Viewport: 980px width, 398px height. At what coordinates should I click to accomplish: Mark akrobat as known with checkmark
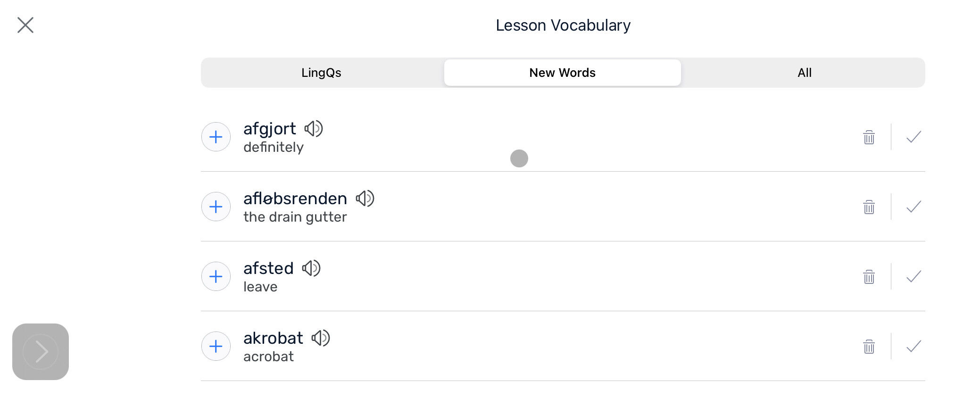[x=914, y=347]
